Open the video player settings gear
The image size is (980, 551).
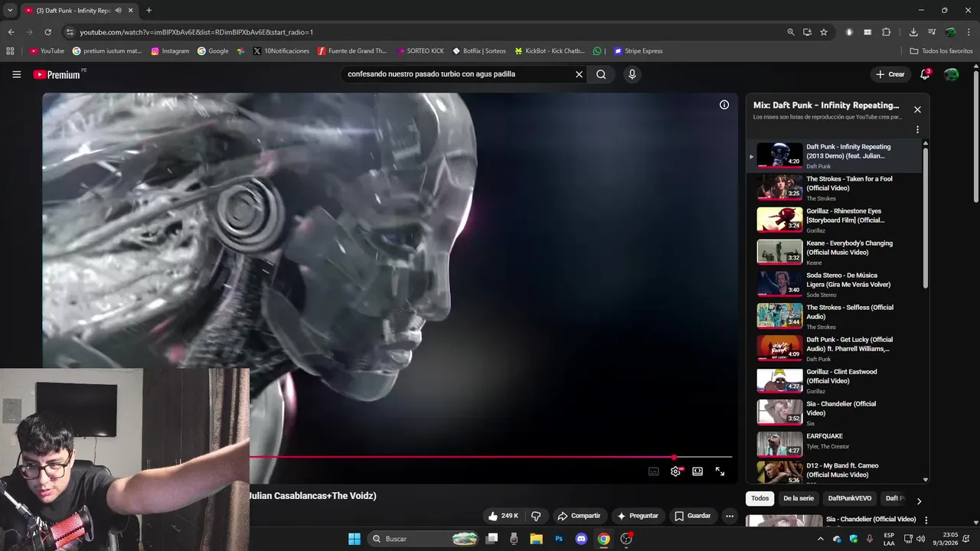coord(675,471)
